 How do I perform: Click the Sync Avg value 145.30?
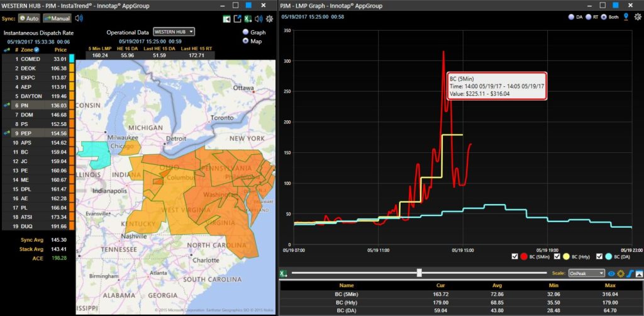[x=60, y=240]
